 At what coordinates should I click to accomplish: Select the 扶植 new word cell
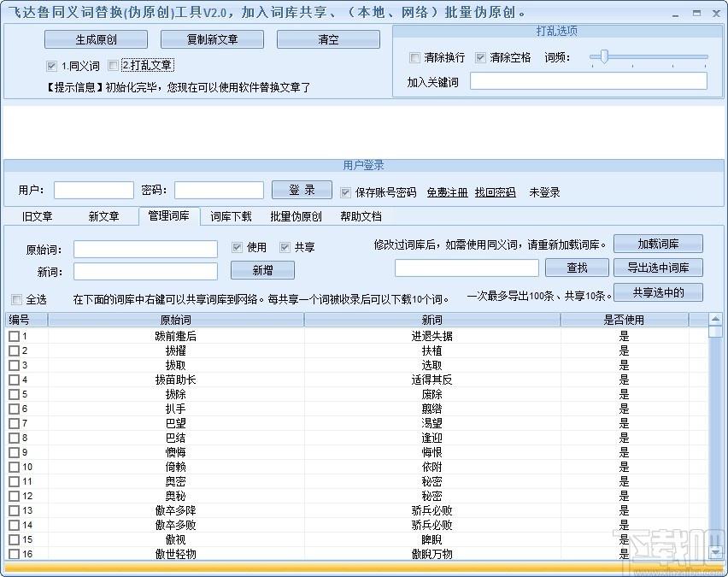click(432, 350)
